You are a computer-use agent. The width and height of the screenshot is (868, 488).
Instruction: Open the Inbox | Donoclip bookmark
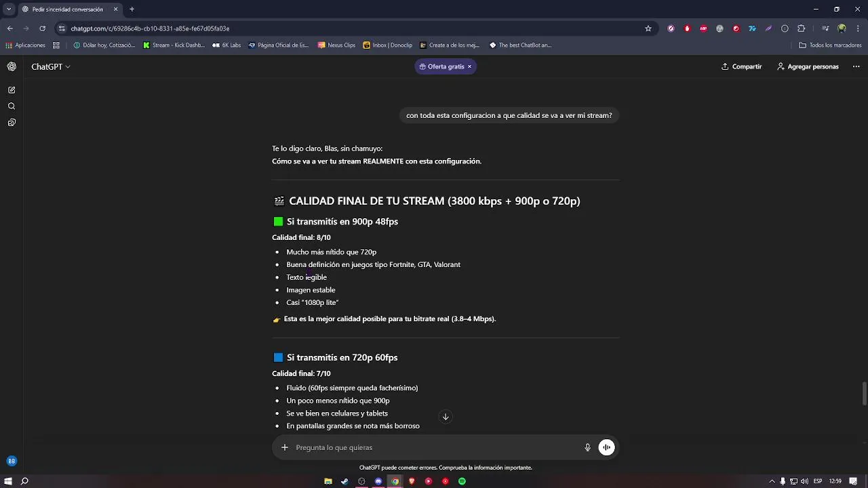387,45
